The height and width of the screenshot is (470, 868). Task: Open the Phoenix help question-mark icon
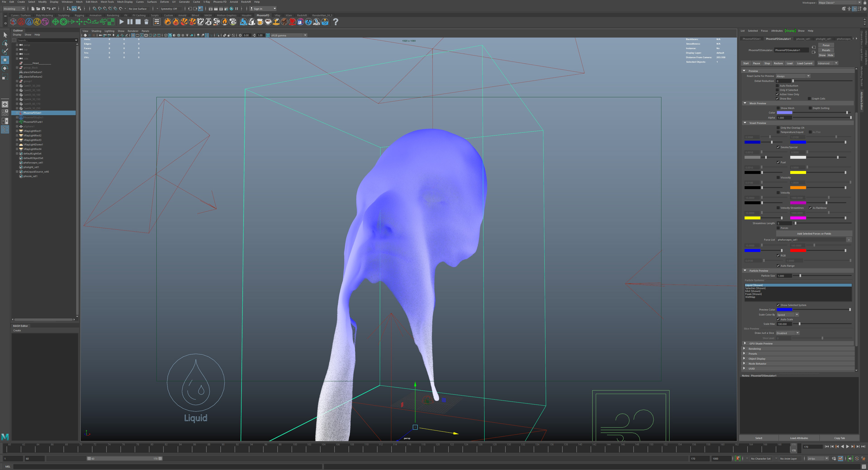pyautogui.click(x=336, y=22)
